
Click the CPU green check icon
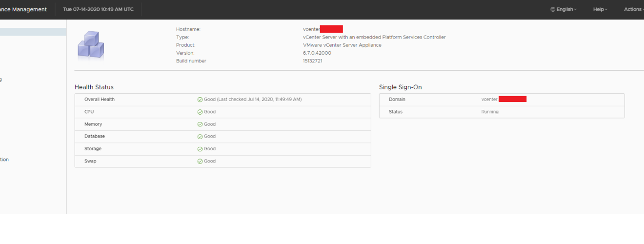click(200, 112)
